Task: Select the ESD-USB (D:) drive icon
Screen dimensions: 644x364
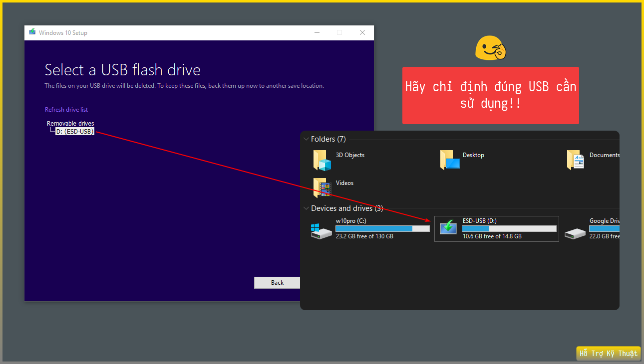Action: (x=448, y=228)
